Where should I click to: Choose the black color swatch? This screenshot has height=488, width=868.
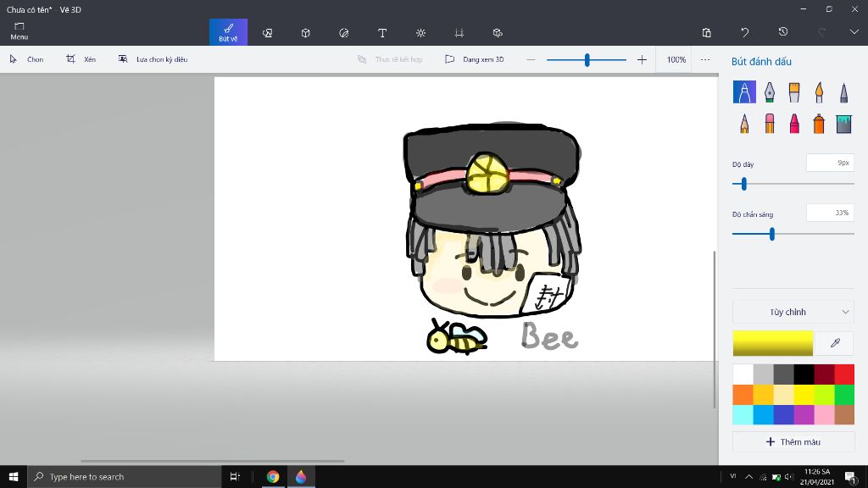coord(804,374)
